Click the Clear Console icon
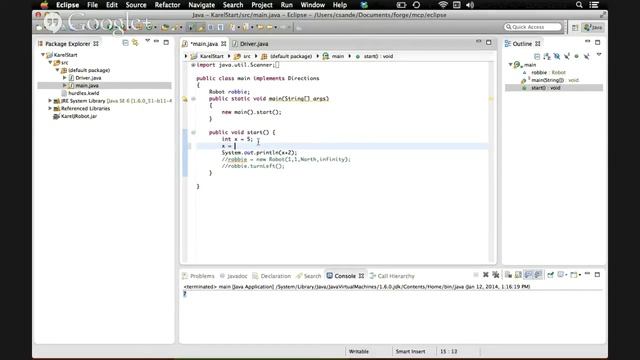 (508, 275)
